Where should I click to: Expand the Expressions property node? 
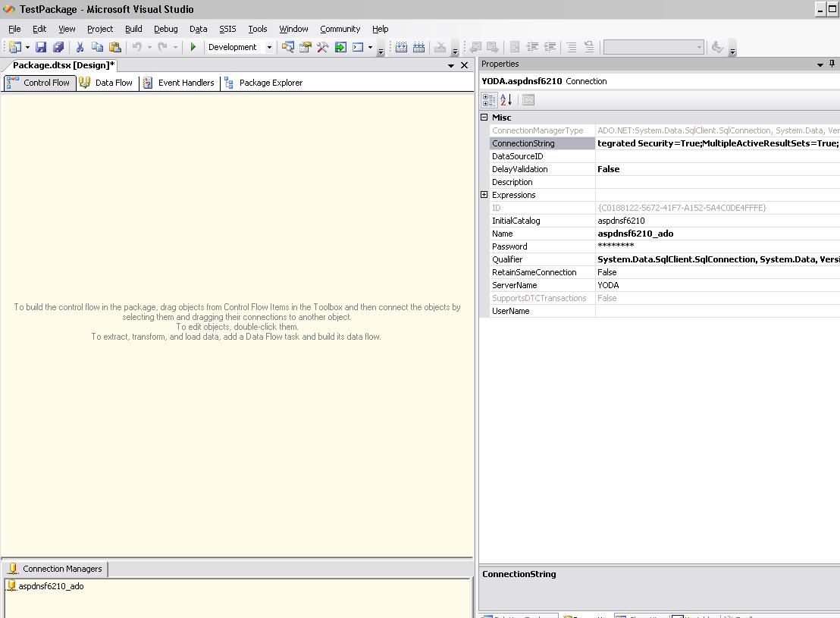(x=484, y=195)
